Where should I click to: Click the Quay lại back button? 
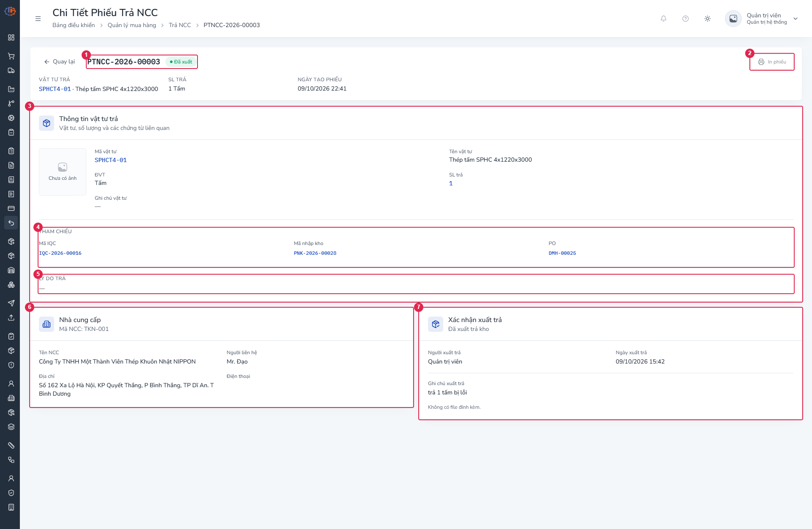(x=59, y=62)
